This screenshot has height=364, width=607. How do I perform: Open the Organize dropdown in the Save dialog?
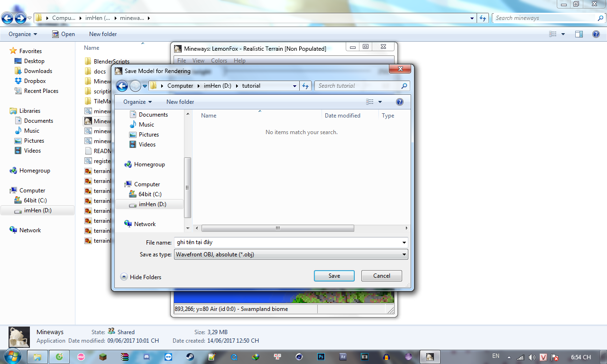point(138,102)
